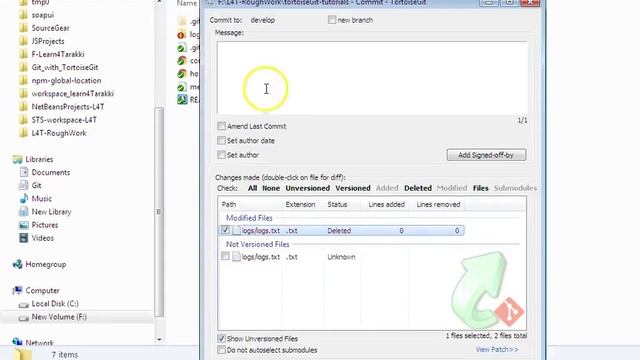
Task: Click the develop branch name
Action: click(262, 20)
